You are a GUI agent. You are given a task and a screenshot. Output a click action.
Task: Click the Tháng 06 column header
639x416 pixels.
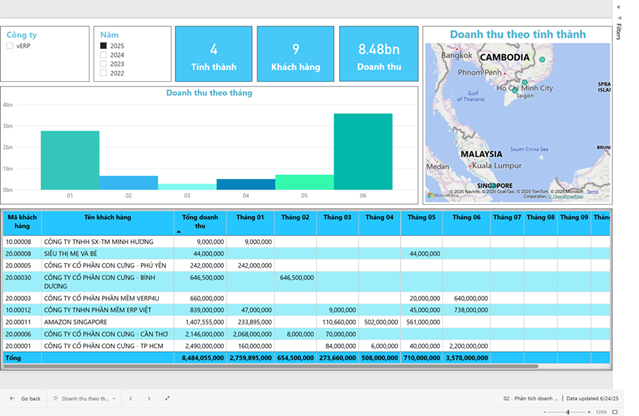[x=466, y=217]
